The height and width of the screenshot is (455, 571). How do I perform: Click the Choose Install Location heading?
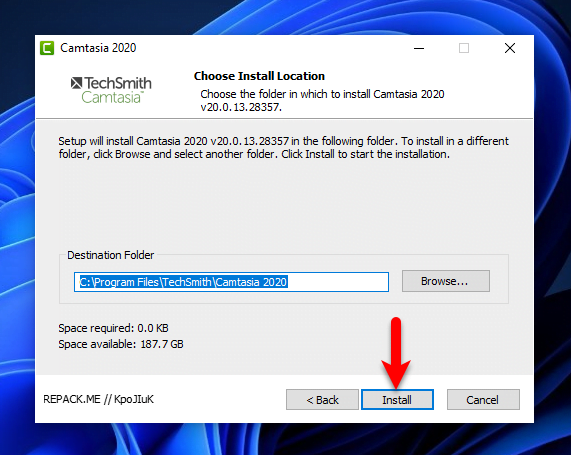259,76
